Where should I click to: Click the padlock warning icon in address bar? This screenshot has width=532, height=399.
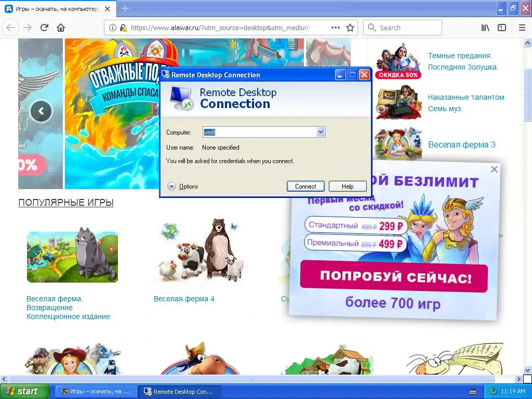coord(124,28)
